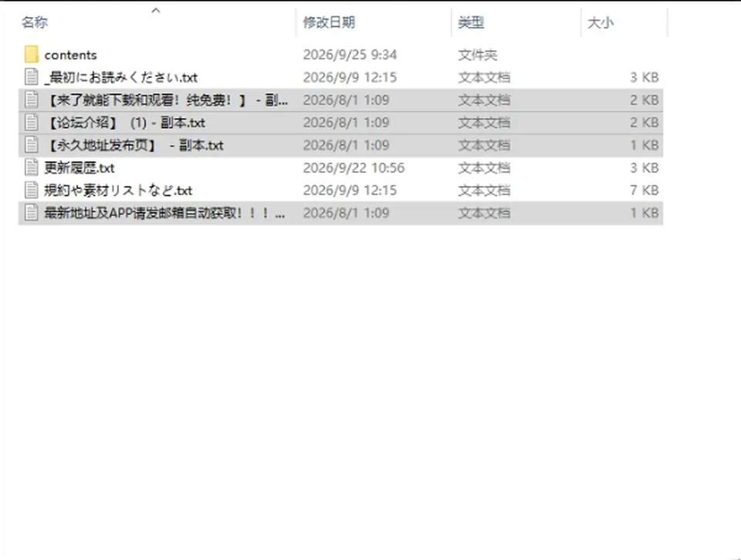Select the contents folder name
Screen dimensions: 741x560
click(70, 56)
